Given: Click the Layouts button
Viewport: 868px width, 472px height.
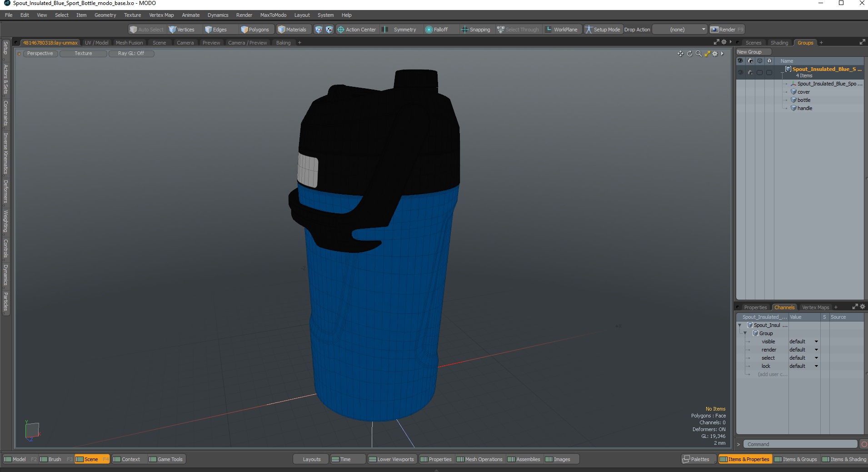Looking at the screenshot, I should tap(311, 459).
